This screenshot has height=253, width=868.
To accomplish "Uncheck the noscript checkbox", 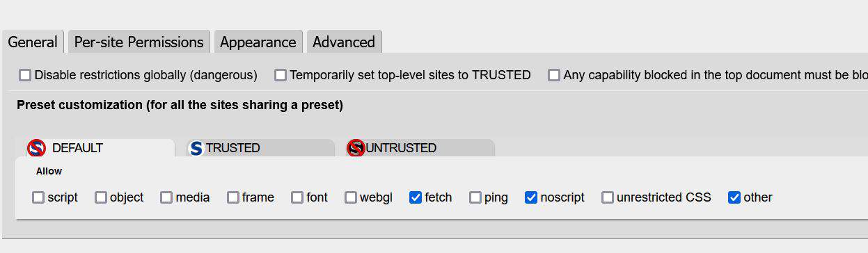I will tap(531, 197).
